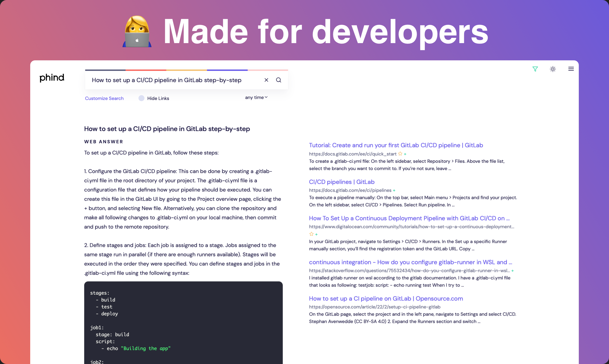
Task: Click the plus icon under digitalocean URL
Action: tap(316, 234)
